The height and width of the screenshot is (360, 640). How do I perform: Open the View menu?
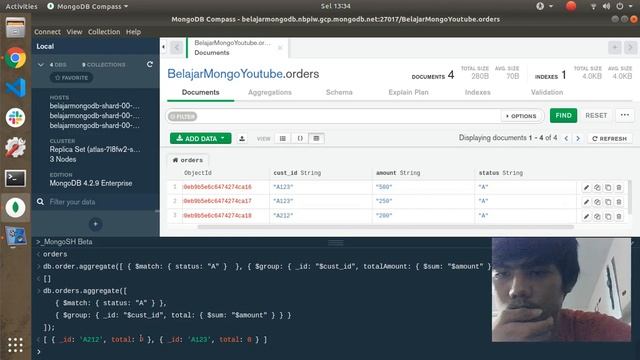coord(74,31)
